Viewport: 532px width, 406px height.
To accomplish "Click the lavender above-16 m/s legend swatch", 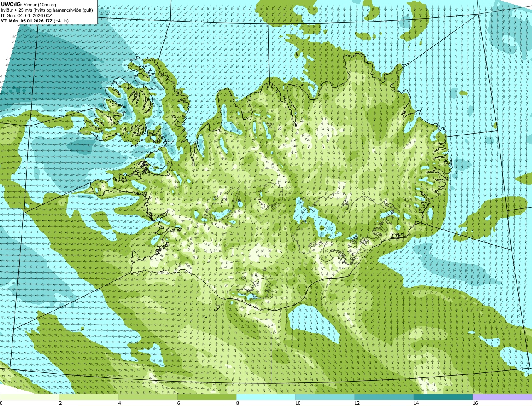I will (x=503, y=397).
